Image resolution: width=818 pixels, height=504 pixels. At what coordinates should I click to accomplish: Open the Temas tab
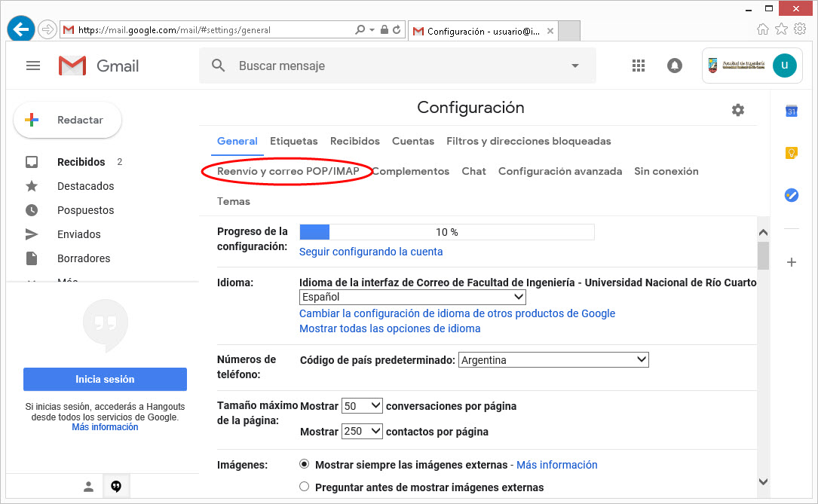234,202
